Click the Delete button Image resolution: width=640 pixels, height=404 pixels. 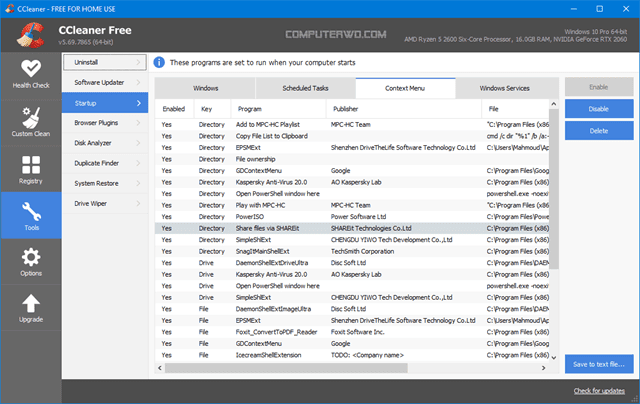[599, 131]
